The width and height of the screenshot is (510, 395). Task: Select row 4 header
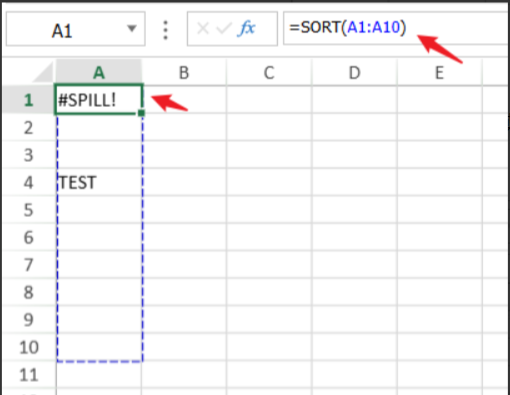coord(28,182)
